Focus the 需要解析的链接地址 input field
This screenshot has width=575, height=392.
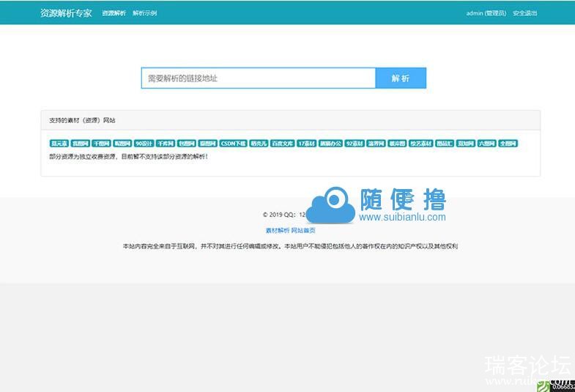258,78
